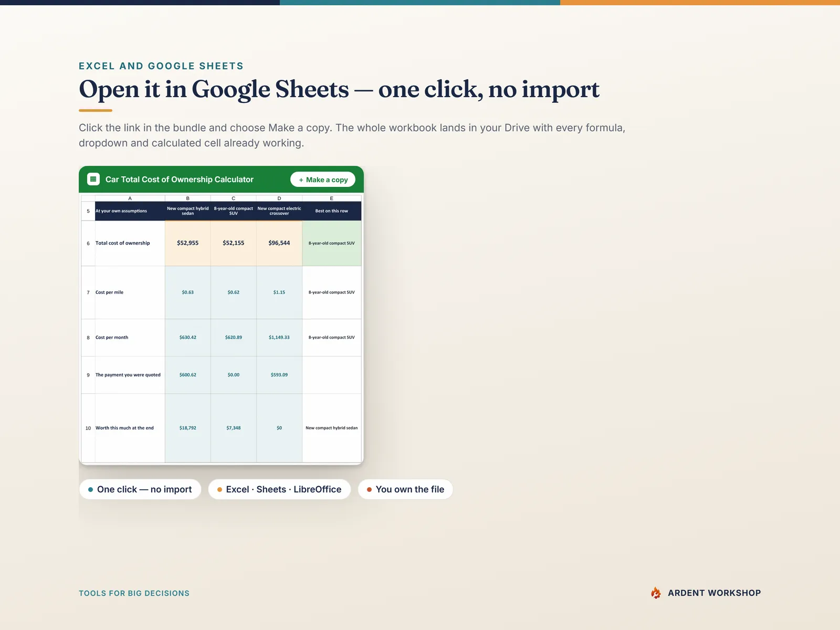Click the Ardent Workshop brand name
Viewport: 840px width, 630px height.
pyautogui.click(x=714, y=593)
